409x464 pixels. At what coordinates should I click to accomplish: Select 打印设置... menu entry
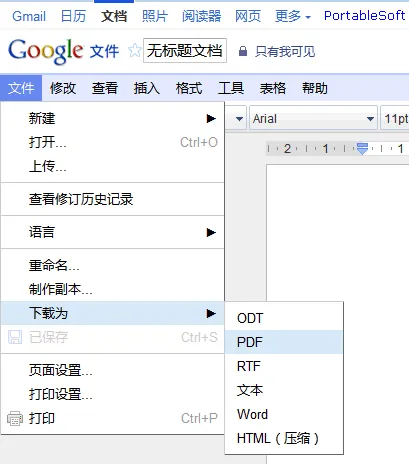click(x=112, y=394)
